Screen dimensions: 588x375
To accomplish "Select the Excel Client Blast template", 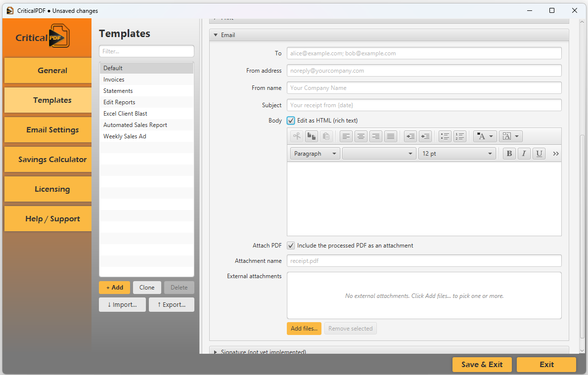I will pyautogui.click(x=146, y=114).
